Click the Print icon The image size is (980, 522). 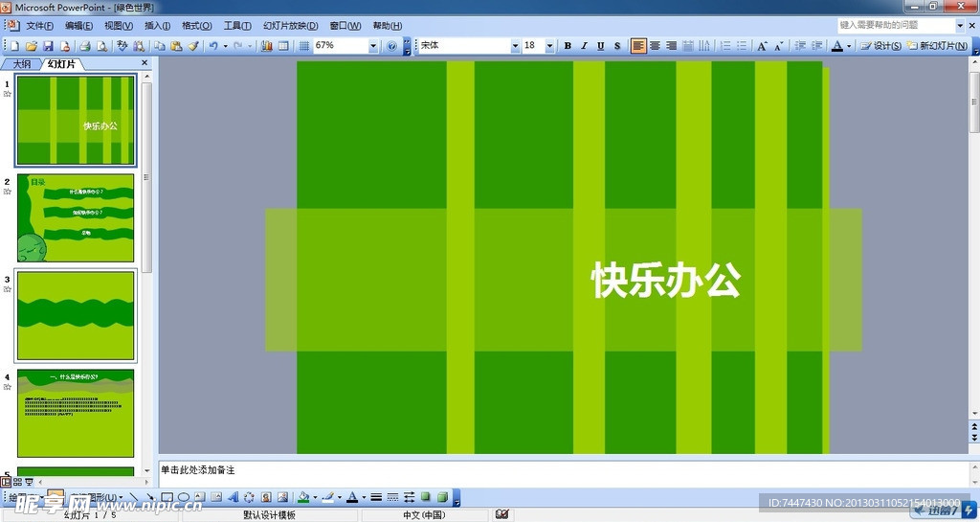pyautogui.click(x=84, y=46)
